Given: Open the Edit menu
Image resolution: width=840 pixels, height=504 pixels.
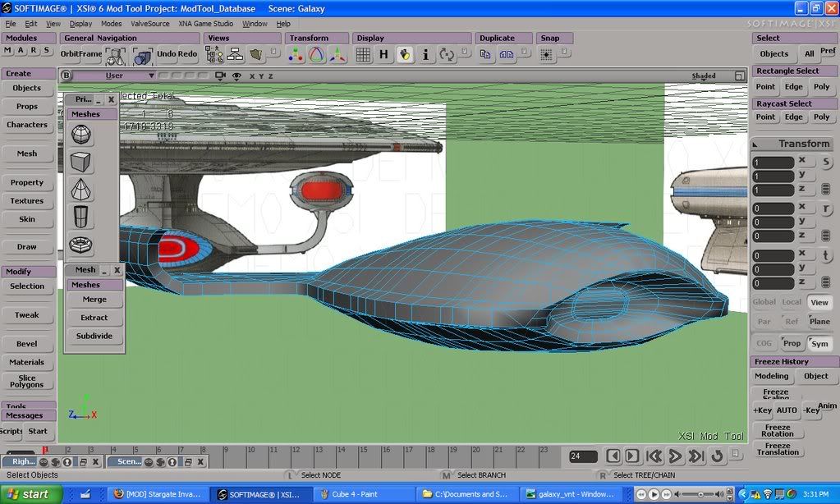Looking at the screenshot, I should pyautogui.click(x=31, y=24).
